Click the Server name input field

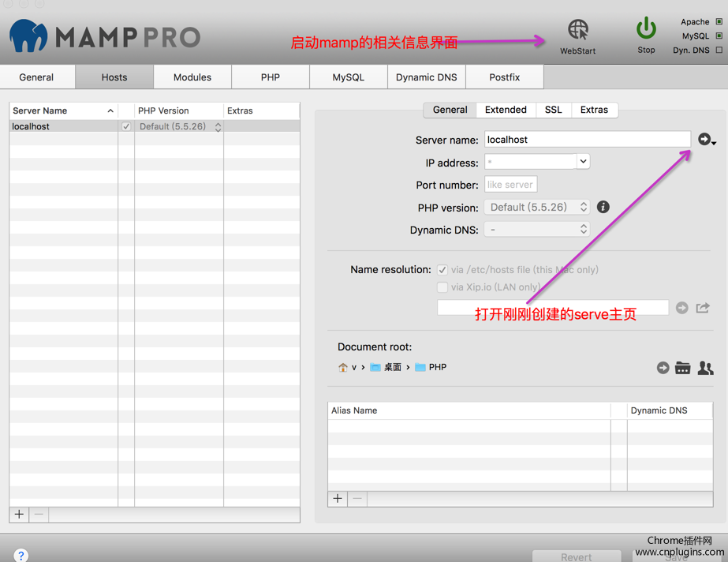tap(587, 140)
